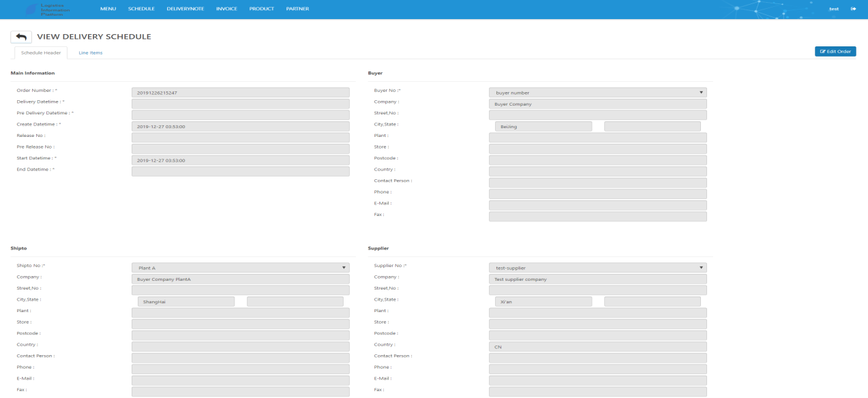Expand the Buyer No dropdown
868x398 pixels.
pyautogui.click(x=597, y=93)
